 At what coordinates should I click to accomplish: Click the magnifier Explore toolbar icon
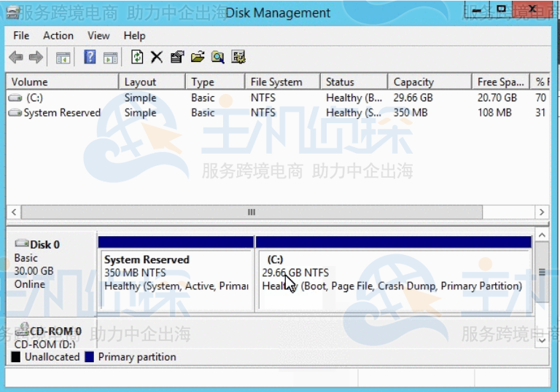[x=217, y=58]
